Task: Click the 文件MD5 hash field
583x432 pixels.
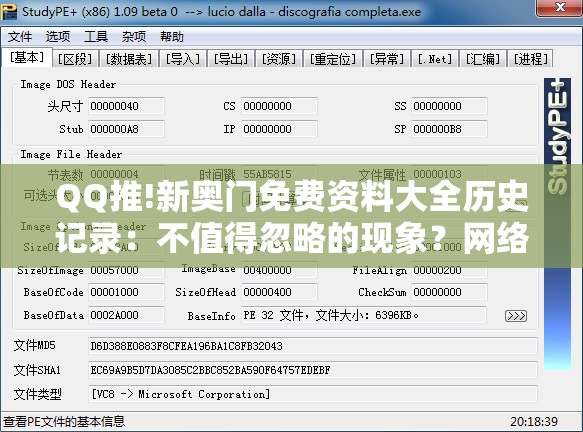Action: pyautogui.click(x=313, y=346)
